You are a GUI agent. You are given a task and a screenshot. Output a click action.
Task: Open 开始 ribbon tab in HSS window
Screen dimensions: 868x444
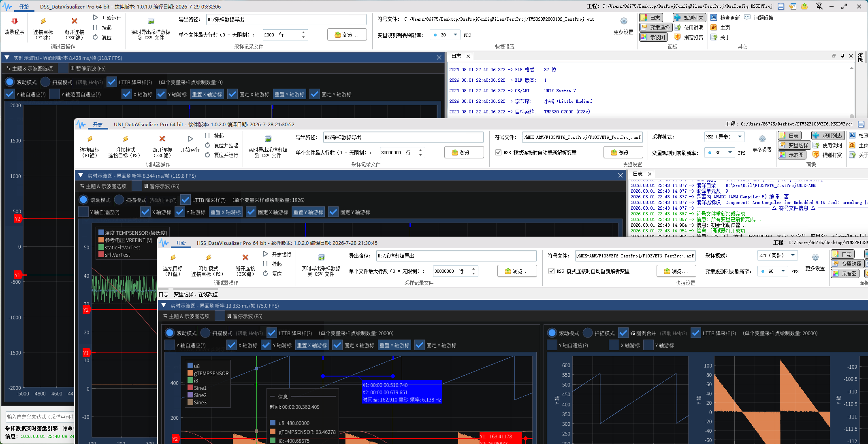(x=181, y=243)
